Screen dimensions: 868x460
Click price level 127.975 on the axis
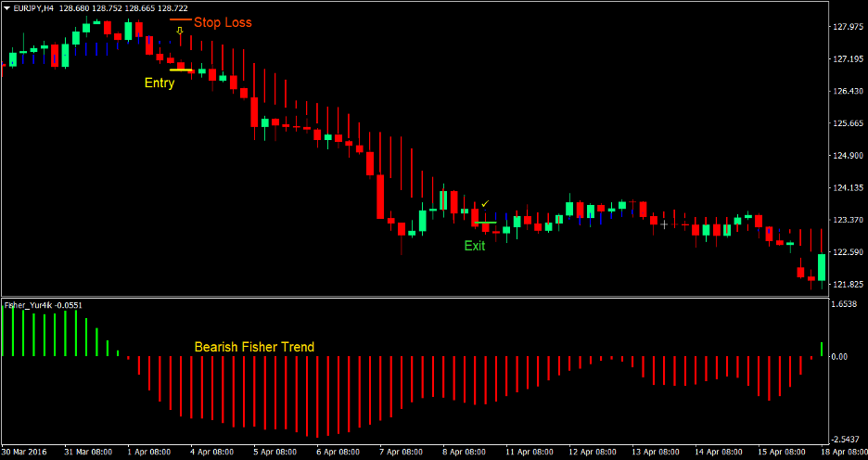848,26
